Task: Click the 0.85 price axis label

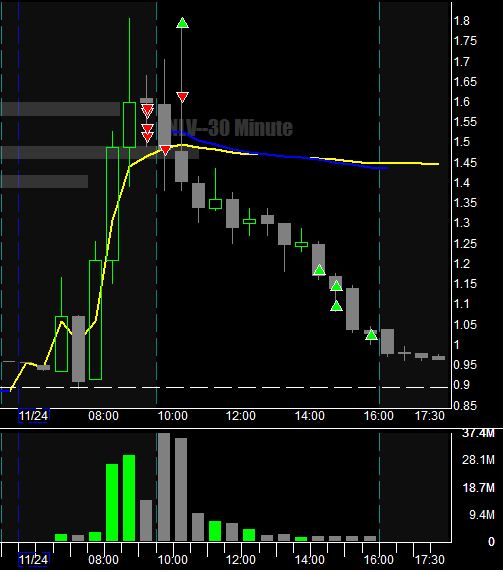Action: tap(465, 405)
